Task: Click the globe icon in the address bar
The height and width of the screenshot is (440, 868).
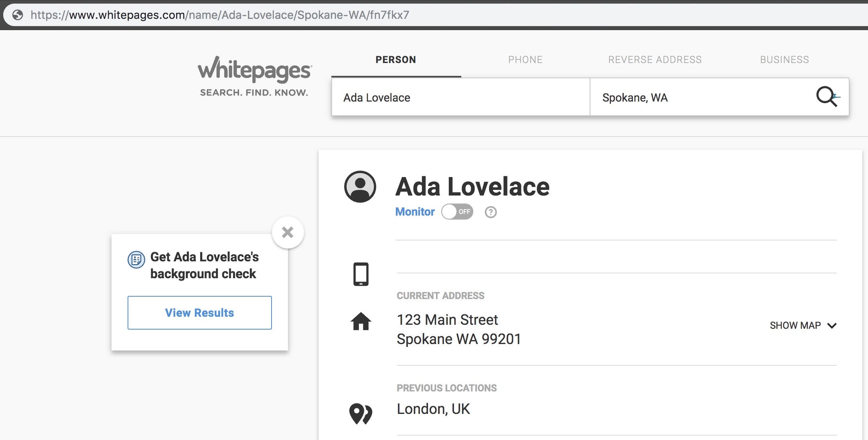Action: click(x=18, y=15)
